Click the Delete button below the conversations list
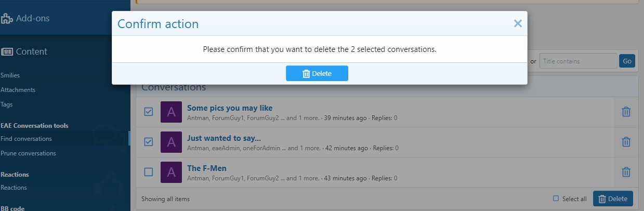This screenshot has width=644, height=211. (613, 199)
